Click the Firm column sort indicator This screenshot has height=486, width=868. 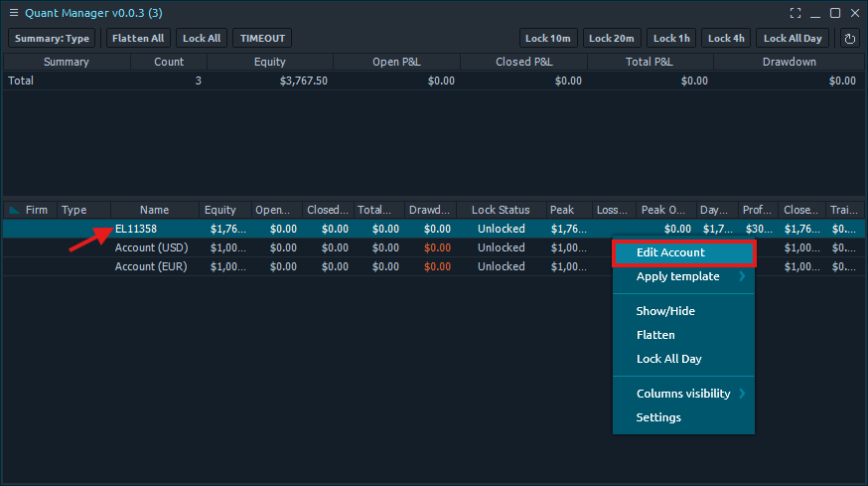(x=14, y=210)
